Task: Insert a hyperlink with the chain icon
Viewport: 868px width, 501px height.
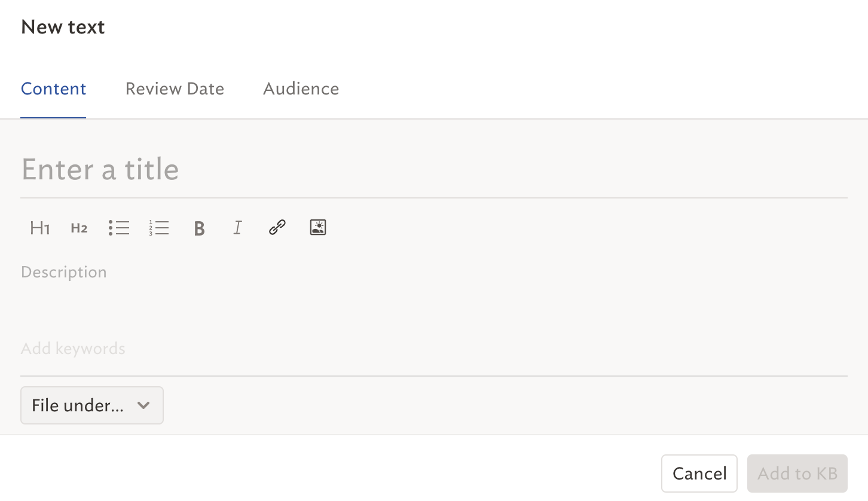Action: pos(277,227)
